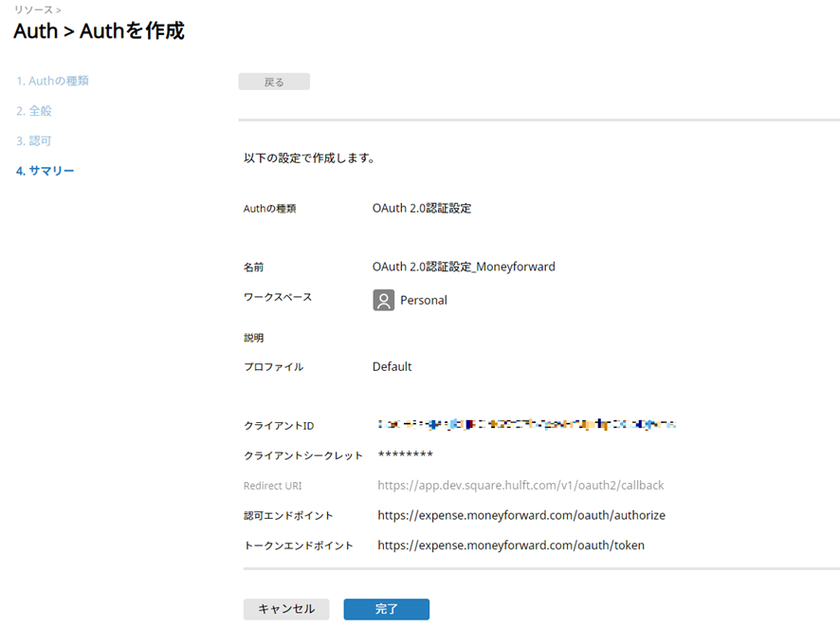Click the Redirect URI callback URL
The height and width of the screenshot is (628, 840).
tap(520, 485)
